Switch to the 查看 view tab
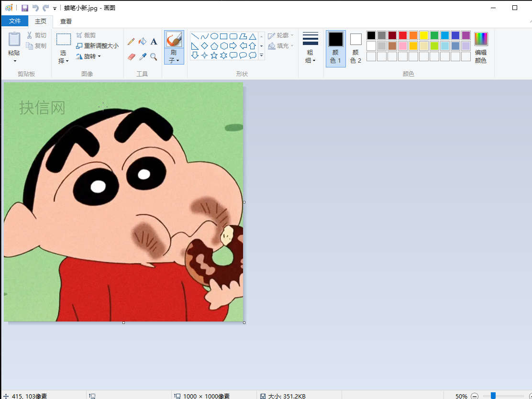The height and width of the screenshot is (399, 532). [66, 21]
